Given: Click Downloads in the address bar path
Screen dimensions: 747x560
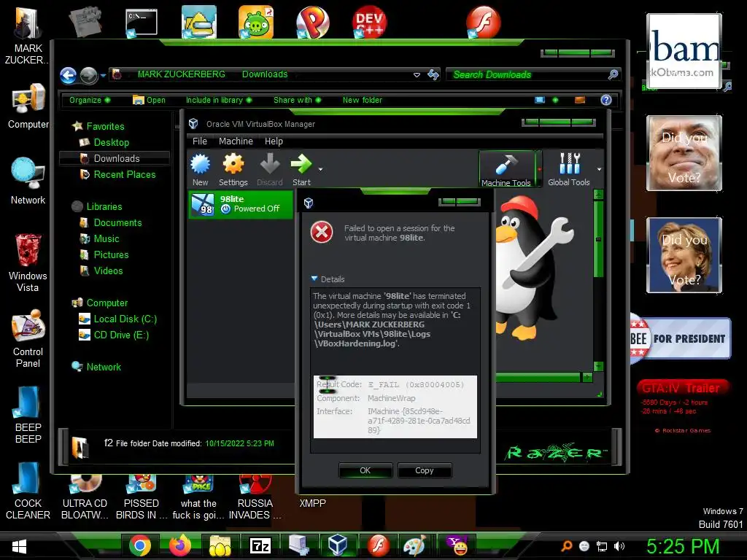Looking at the screenshot, I should click(x=264, y=74).
